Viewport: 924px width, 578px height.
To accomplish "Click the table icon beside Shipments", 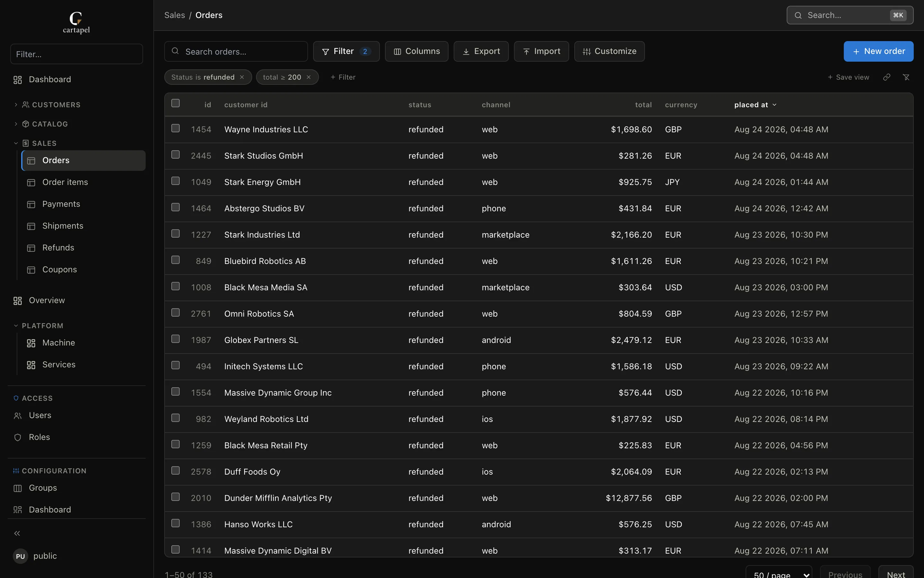I will 31,226.
